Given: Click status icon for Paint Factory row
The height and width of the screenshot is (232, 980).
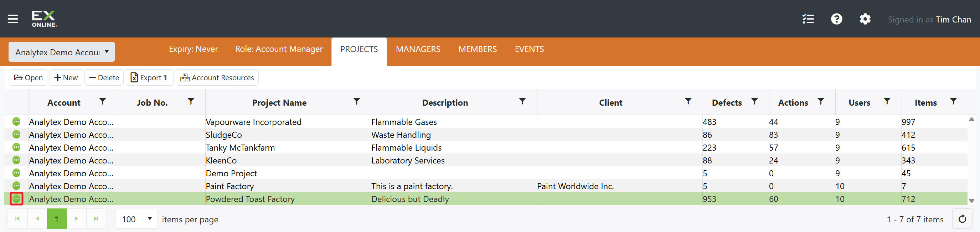Looking at the screenshot, I should click(x=16, y=186).
